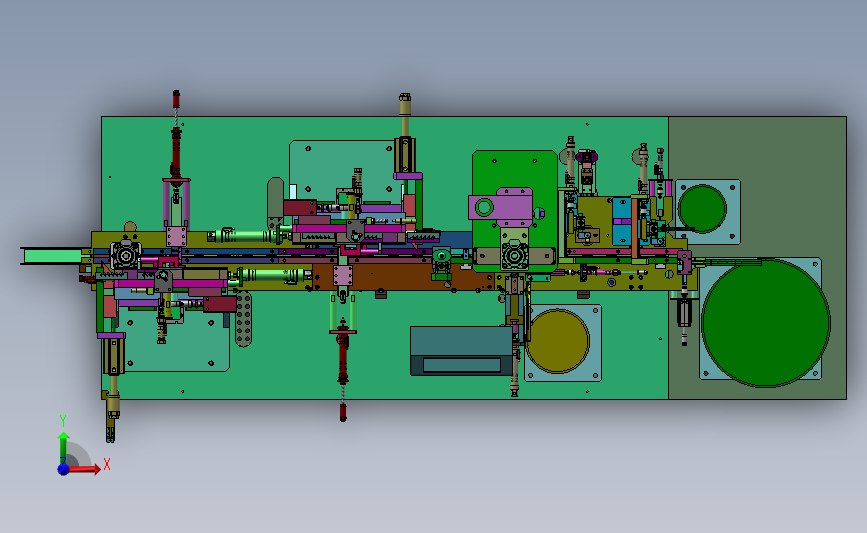Click the green Y axis arrow of the triad
Image resolution: width=867 pixels, height=533 pixels.
(64, 447)
